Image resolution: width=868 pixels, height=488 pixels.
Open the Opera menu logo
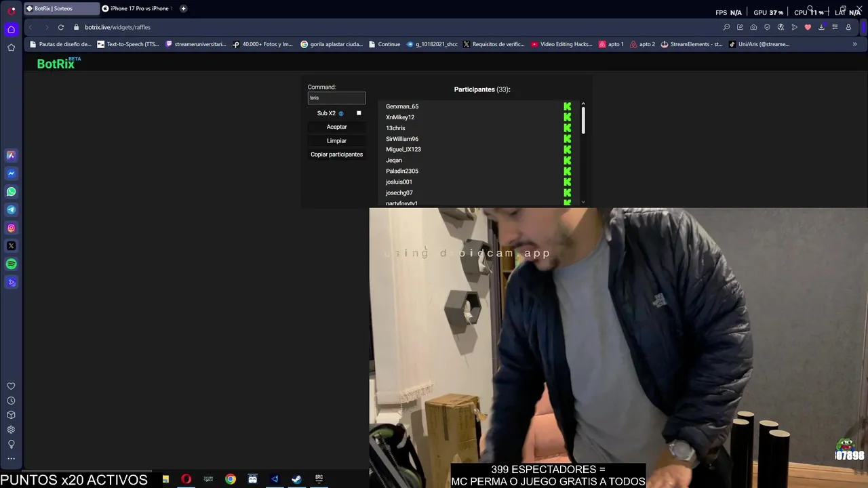(12, 10)
